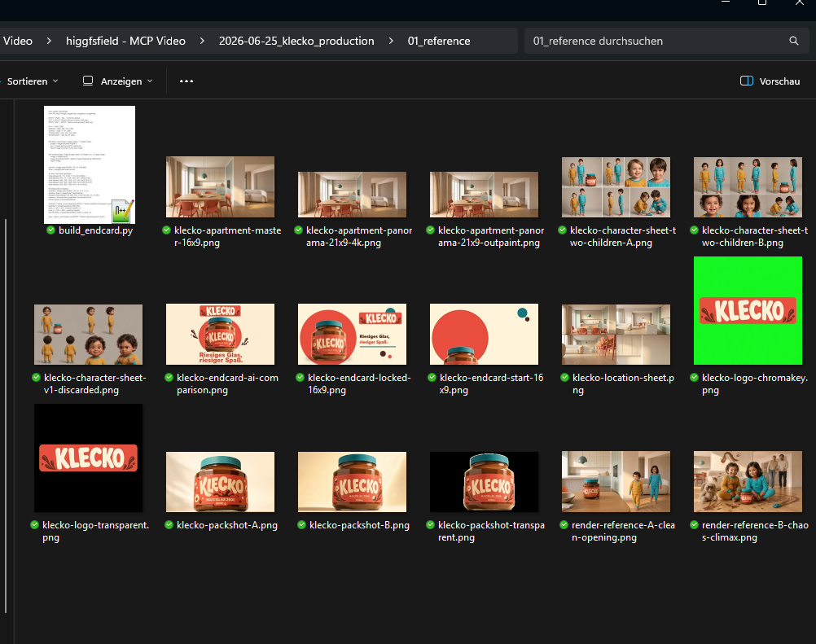Go to higgfsfield - MCP Video breadcrumb

pyautogui.click(x=125, y=41)
